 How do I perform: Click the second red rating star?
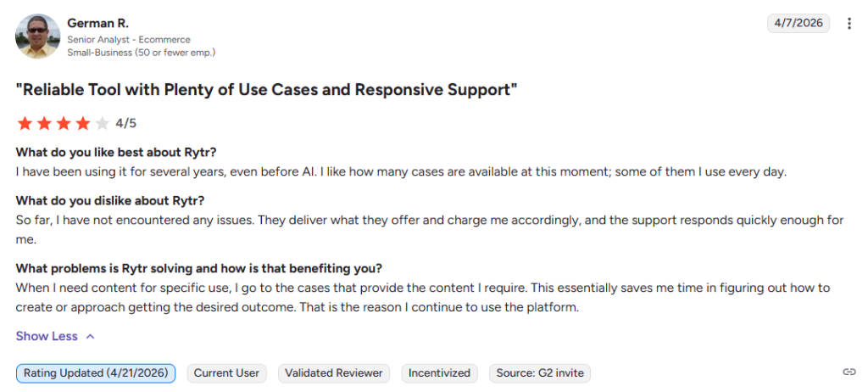coord(44,123)
